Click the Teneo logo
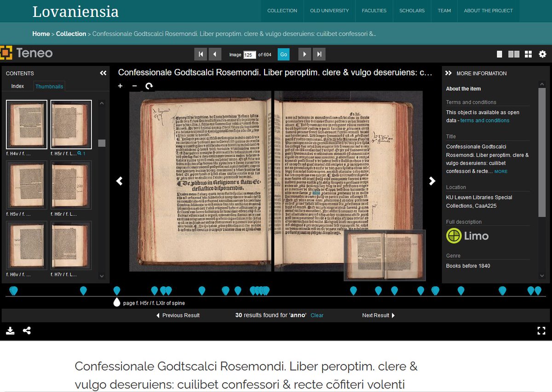552x392 pixels. pos(27,53)
